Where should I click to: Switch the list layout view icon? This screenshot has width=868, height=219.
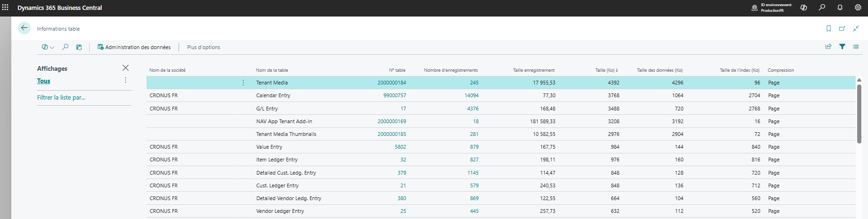[856, 47]
